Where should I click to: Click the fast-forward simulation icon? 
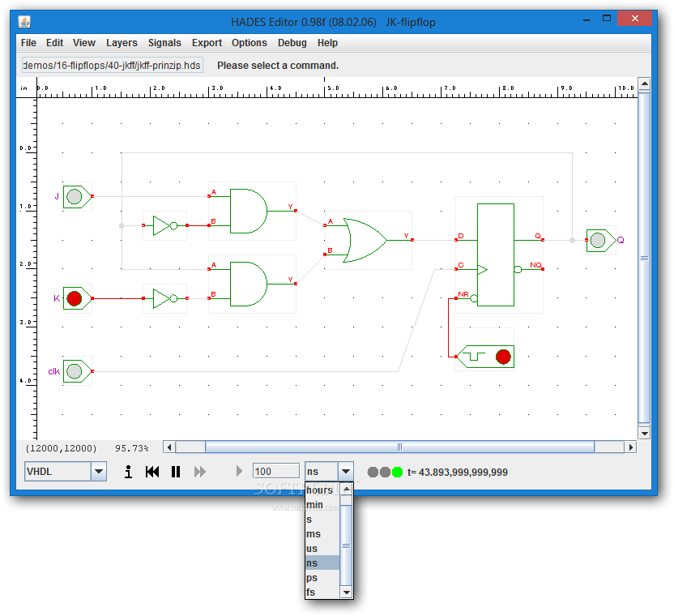click(201, 471)
